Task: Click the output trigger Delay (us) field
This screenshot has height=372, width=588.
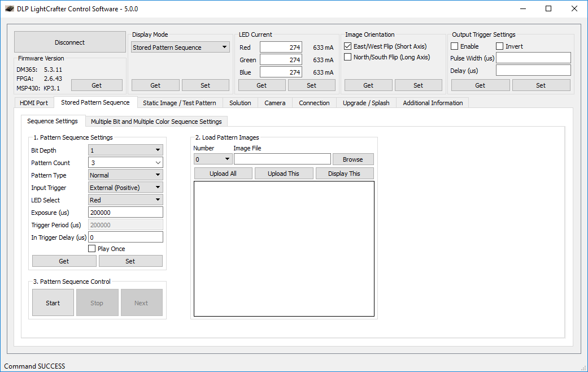Action: (533, 70)
